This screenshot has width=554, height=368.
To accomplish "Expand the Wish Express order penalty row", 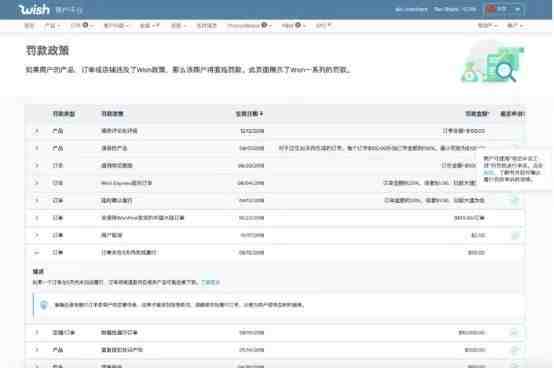I will 36,183.
